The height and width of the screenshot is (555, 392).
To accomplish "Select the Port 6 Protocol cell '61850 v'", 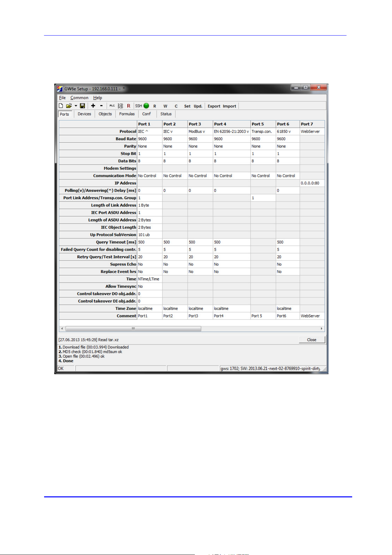I will point(288,131).
